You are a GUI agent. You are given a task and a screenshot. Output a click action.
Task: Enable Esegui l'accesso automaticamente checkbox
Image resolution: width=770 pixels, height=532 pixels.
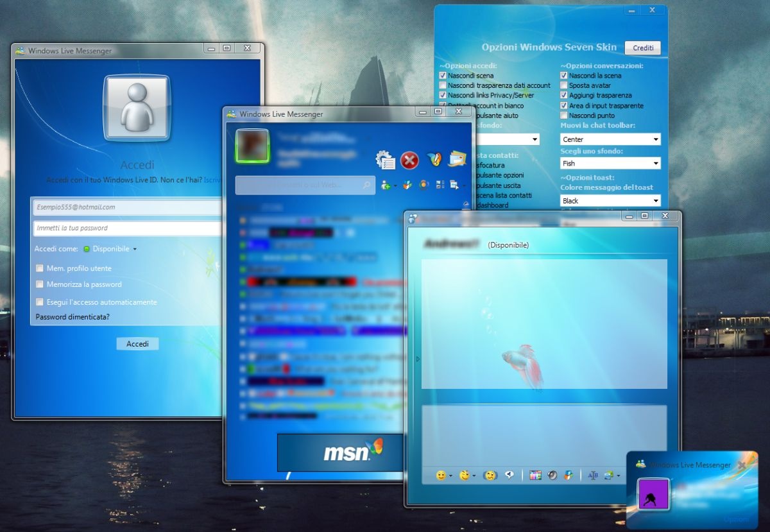point(40,302)
